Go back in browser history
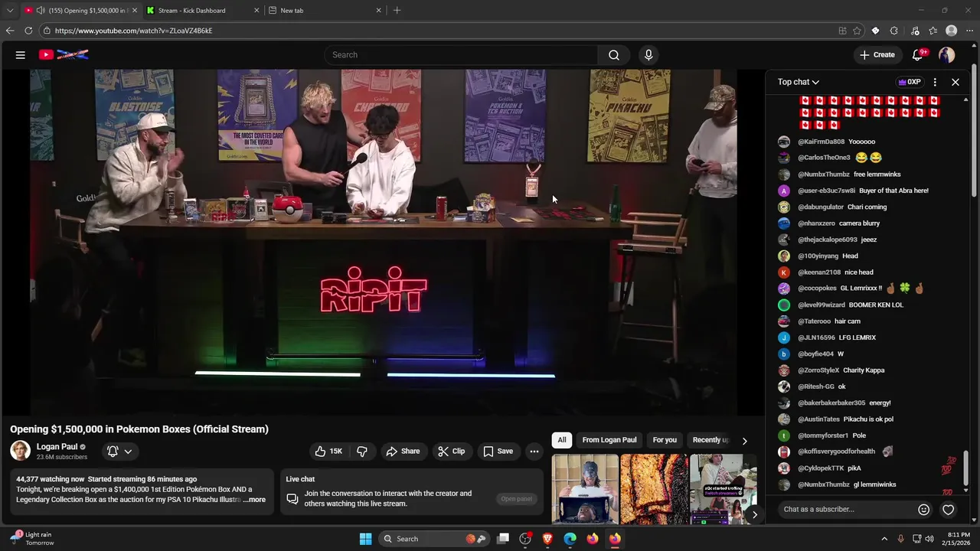980x551 pixels. [10, 31]
